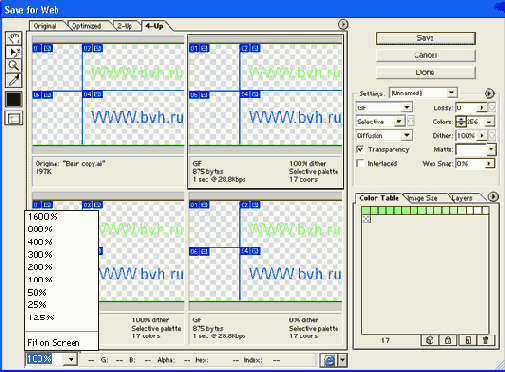Select the Hand tool
Screen dimensions: 505x372
tap(14, 38)
